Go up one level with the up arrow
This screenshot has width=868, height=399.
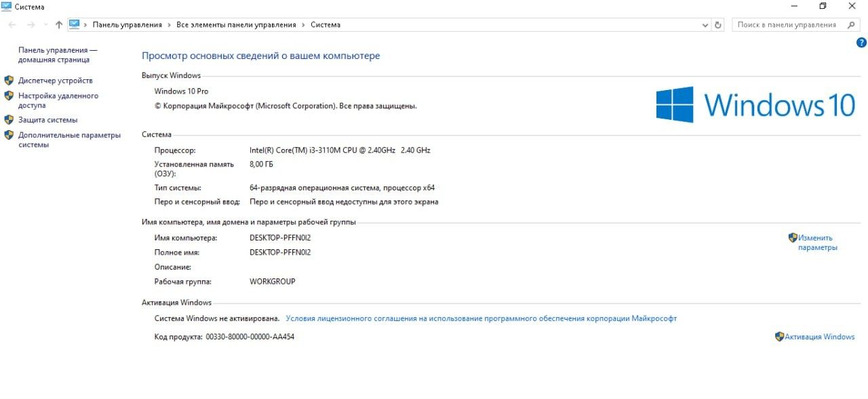[x=59, y=24]
